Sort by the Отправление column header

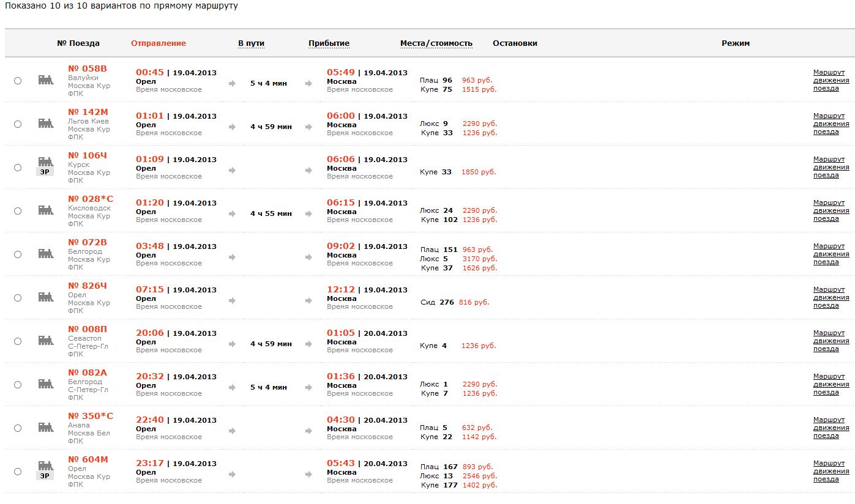click(x=158, y=43)
